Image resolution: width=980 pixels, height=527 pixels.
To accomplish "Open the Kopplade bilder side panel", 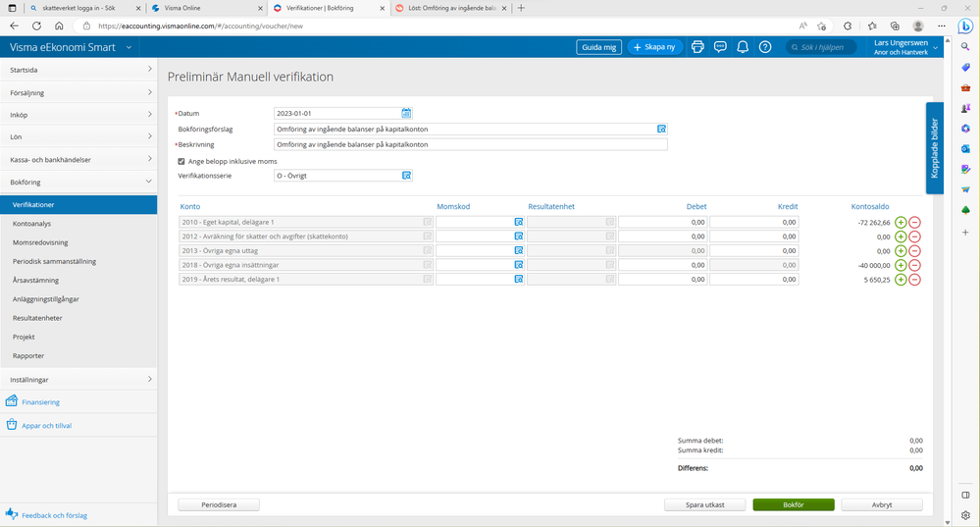I will click(x=934, y=148).
